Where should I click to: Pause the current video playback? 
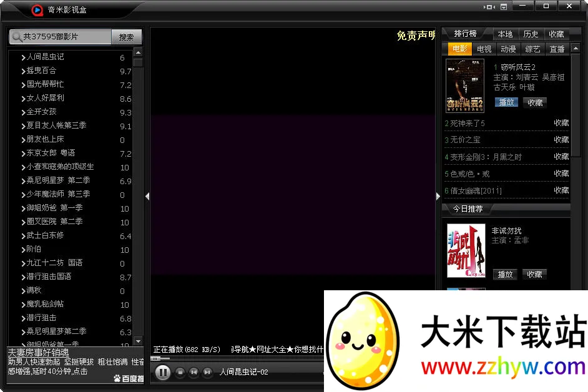pos(162,373)
